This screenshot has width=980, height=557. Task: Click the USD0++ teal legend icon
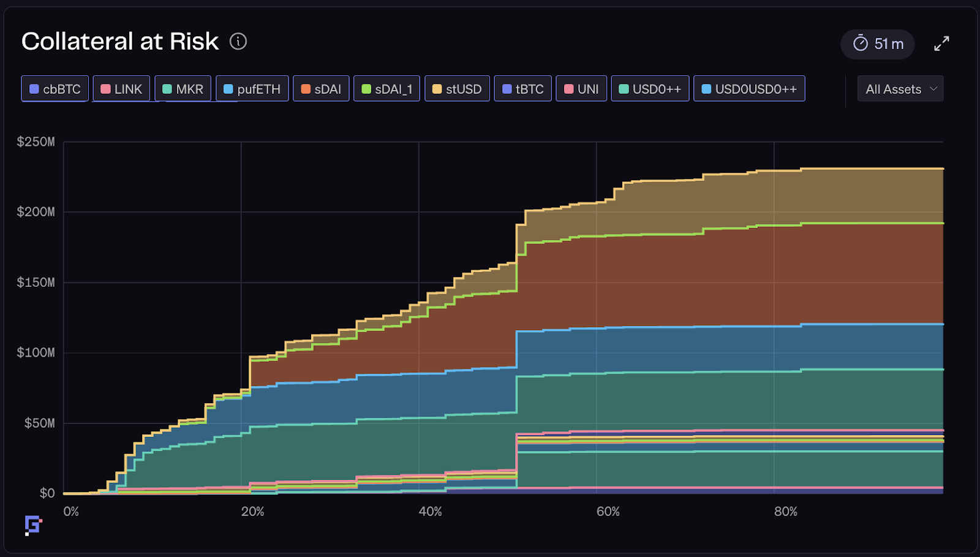click(624, 89)
